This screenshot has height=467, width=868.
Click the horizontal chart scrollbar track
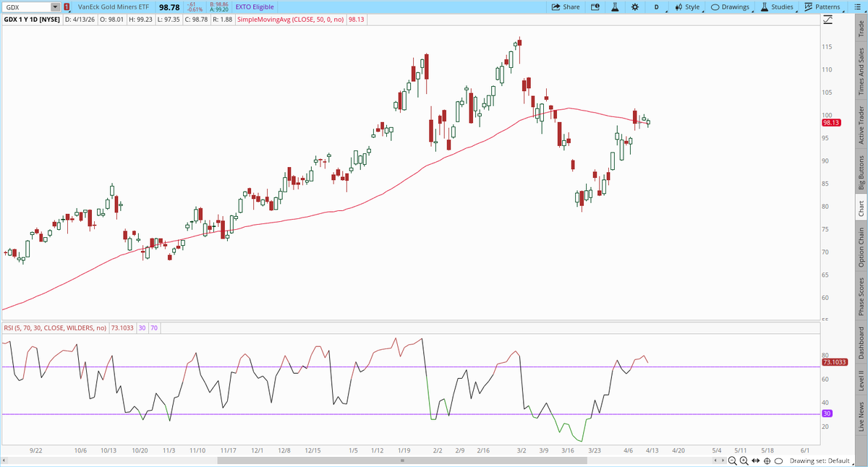click(x=362, y=460)
